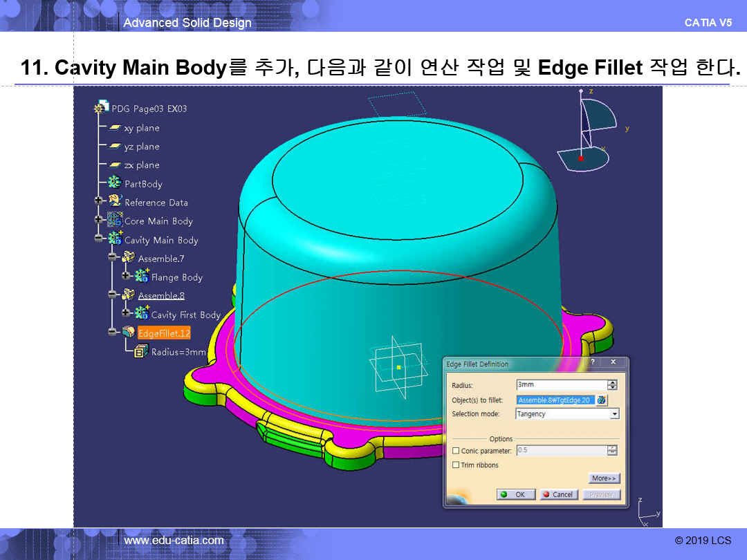This screenshot has width=747, height=560.
Task: Click the More>> button
Action: 604,478
